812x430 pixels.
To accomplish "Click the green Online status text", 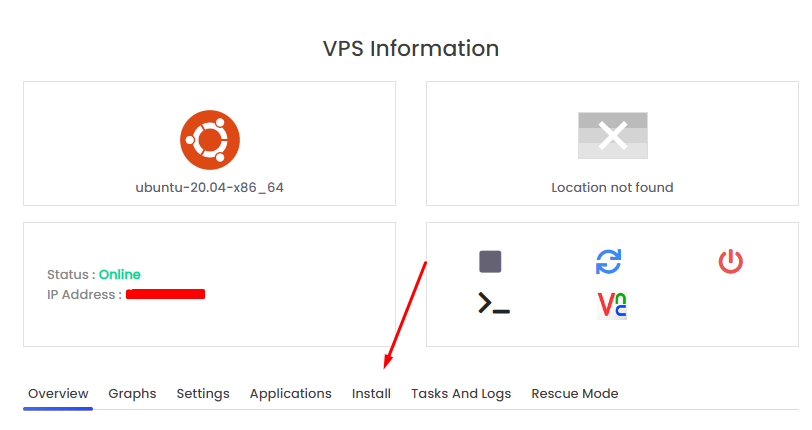I will click(120, 275).
